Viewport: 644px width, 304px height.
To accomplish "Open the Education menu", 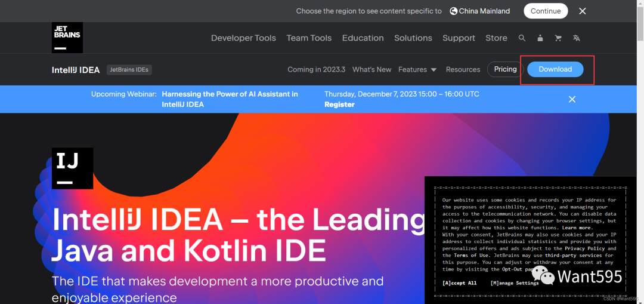I will pyautogui.click(x=363, y=38).
